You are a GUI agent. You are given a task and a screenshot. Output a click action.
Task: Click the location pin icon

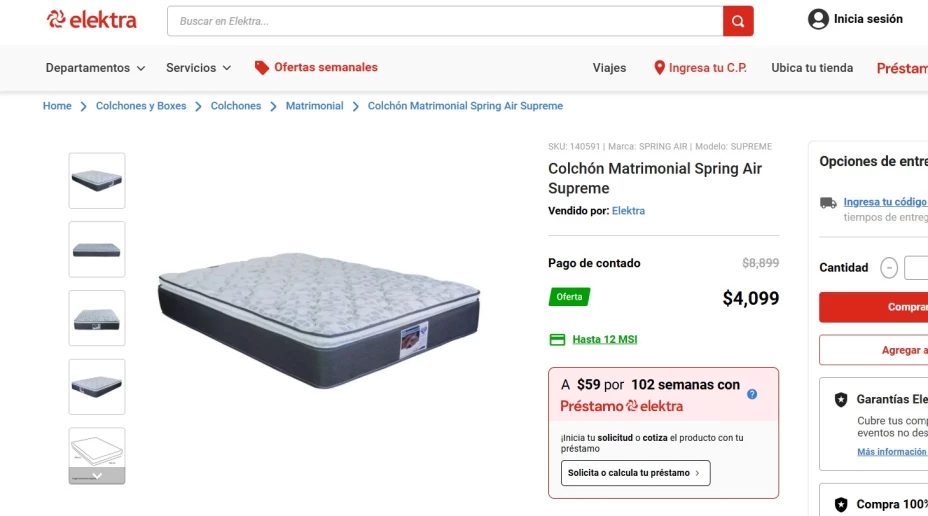click(659, 68)
